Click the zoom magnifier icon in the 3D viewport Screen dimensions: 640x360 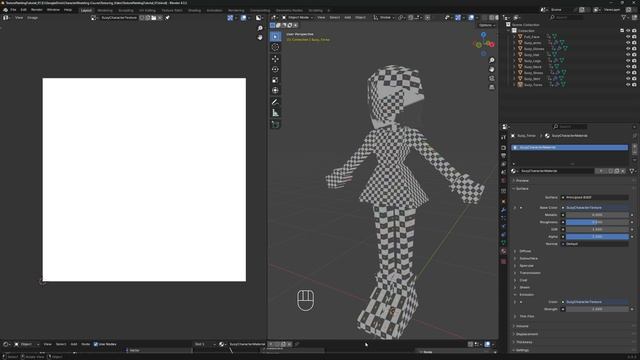(492, 60)
